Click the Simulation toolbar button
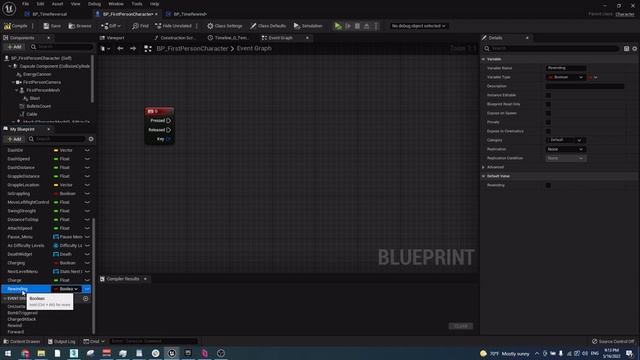This screenshot has width=640, height=360. pos(308,26)
